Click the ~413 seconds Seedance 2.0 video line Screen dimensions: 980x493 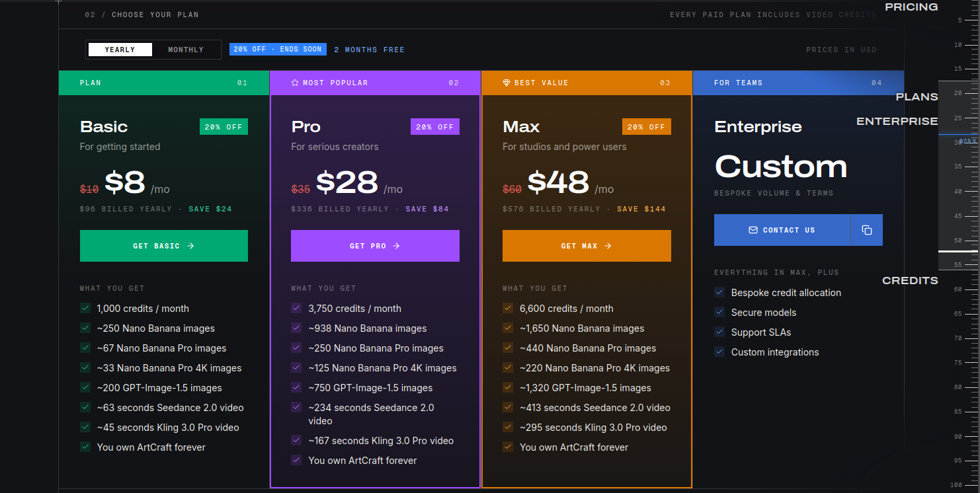(x=595, y=407)
